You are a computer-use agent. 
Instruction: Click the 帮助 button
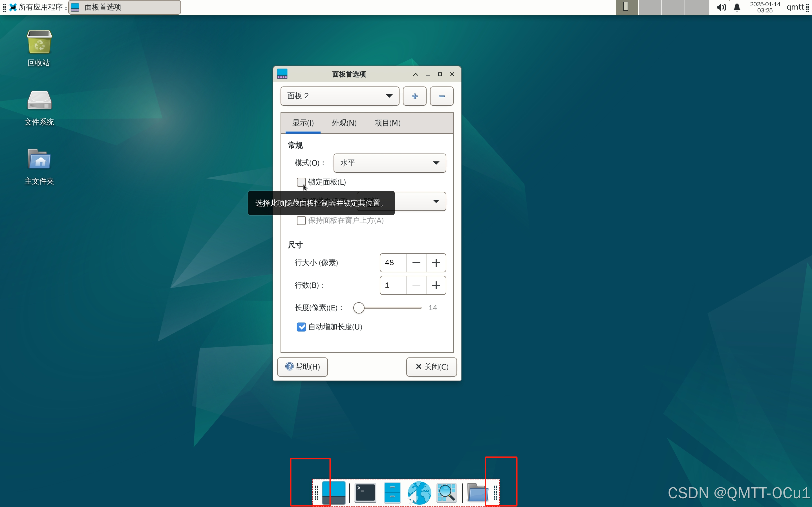click(x=302, y=366)
